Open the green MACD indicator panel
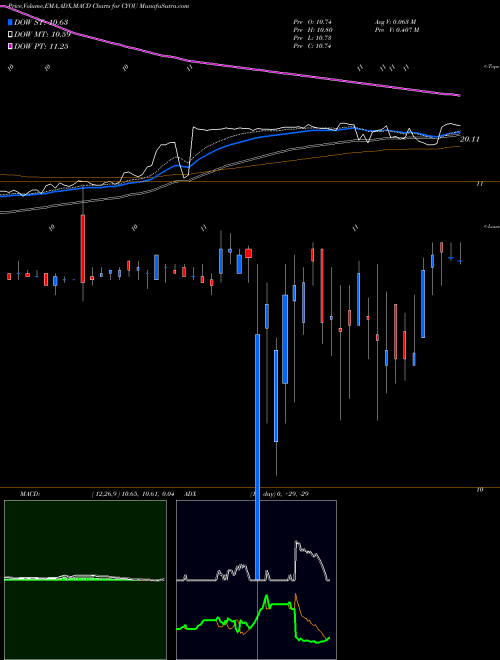Image resolution: width=500 pixels, height=660 pixels. pyautogui.click(x=85, y=580)
